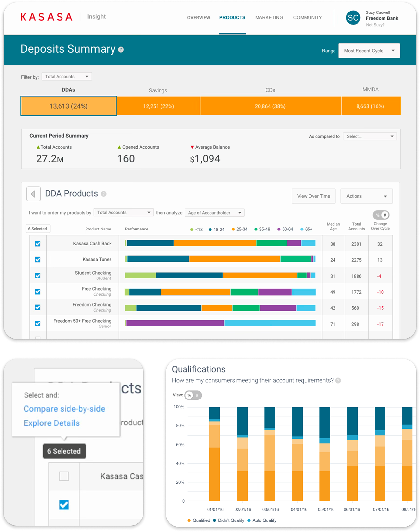The width and height of the screenshot is (420, 532).
Task: Open the Filter by Total Accounts dropdown
Action: 67,77
